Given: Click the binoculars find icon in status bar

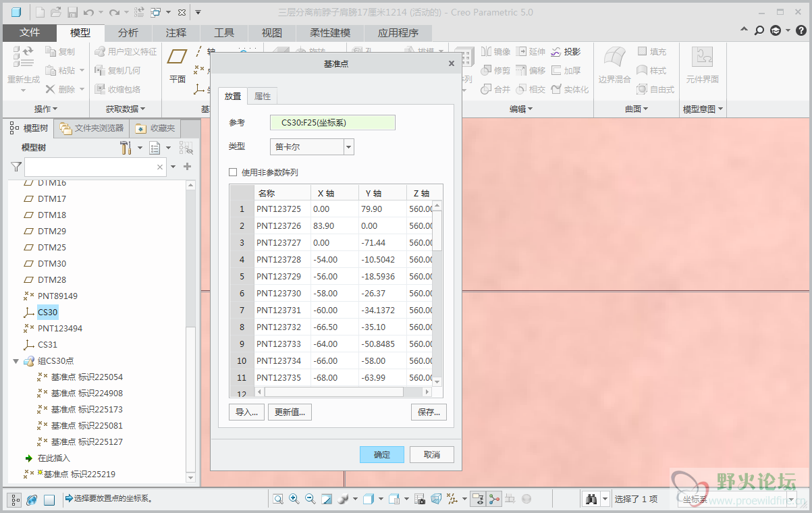Looking at the screenshot, I should pyautogui.click(x=591, y=500).
